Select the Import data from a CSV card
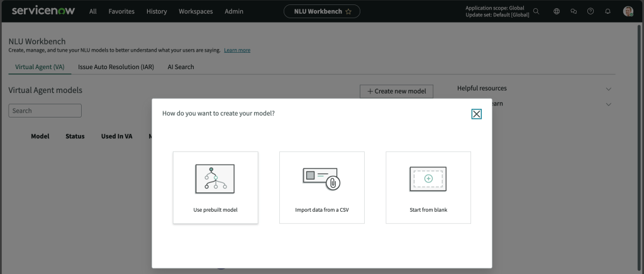 click(321, 187)
